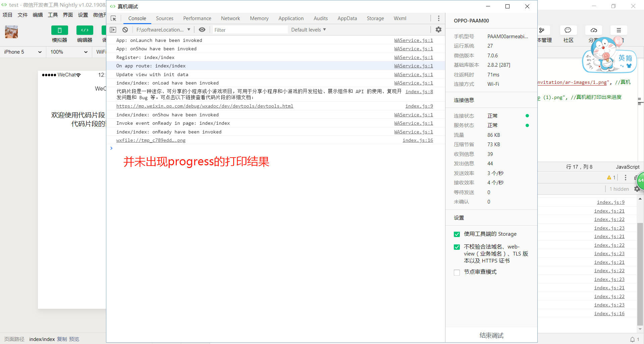Switch to the Sources tab
The height and width of the screenshot is (344, 644).
click(165, 18)
